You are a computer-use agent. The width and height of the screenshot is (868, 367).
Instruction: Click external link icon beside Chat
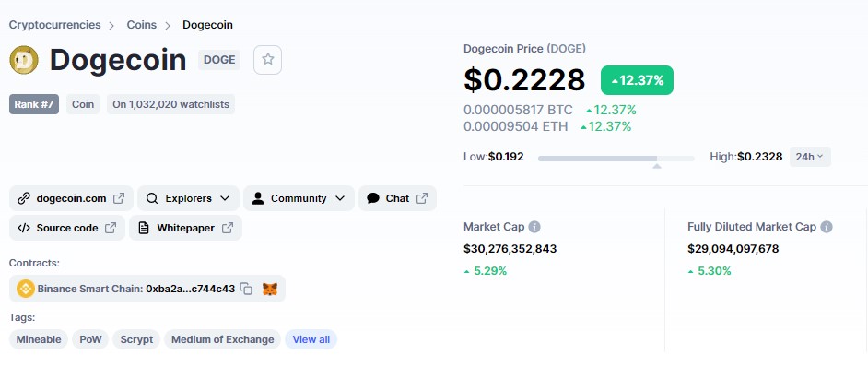click(x=422, y=198)
